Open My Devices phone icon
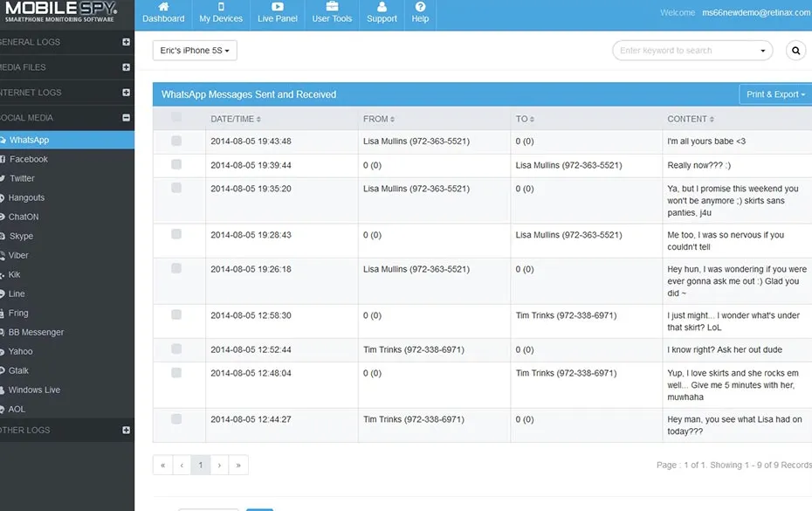 (221, 7)
